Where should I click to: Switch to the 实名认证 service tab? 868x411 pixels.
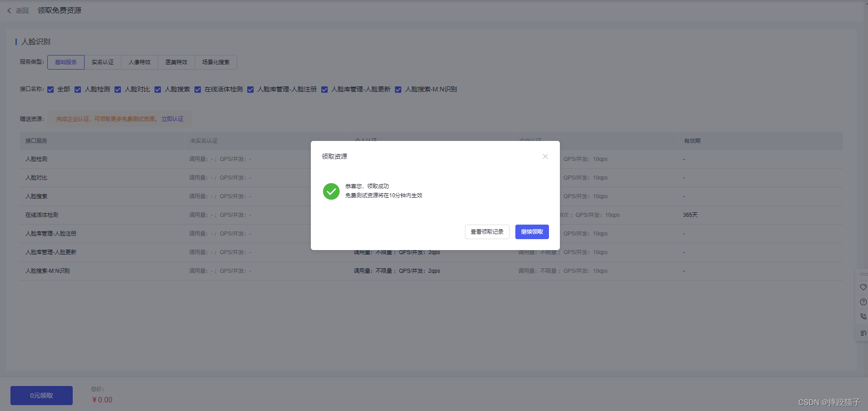point(103,62)
